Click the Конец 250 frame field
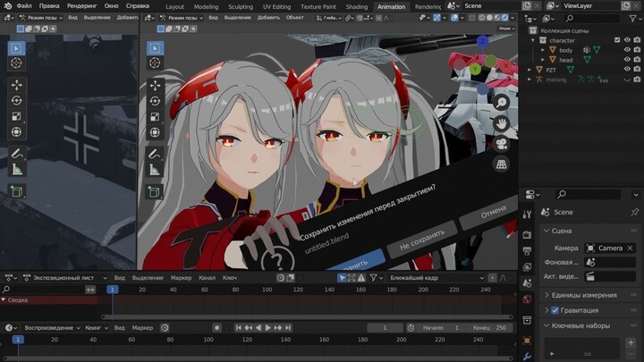This screenshot has width=644, height=362. [x=488, y=327]
